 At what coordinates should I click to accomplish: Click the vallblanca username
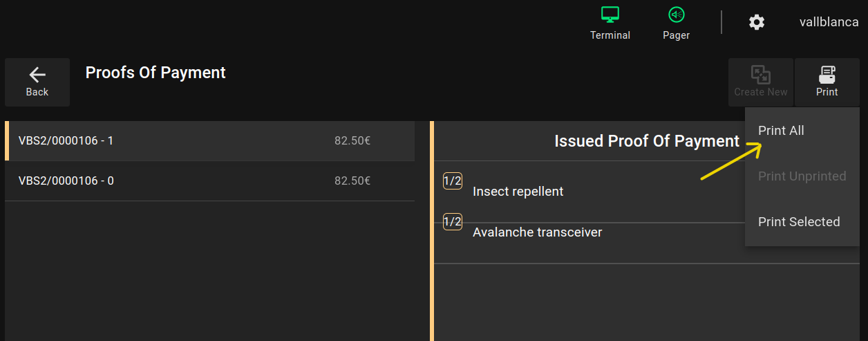pos(829,22)
